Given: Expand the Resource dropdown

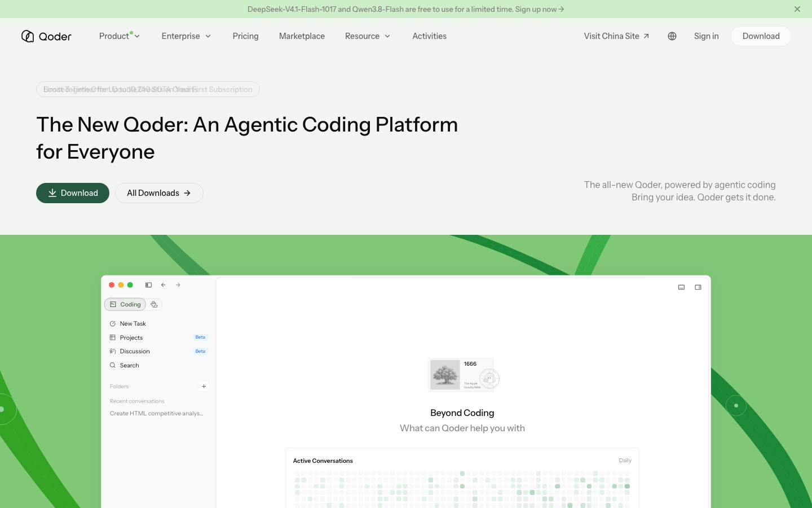Looking at the screenshot, I should (x=368, y=36).
